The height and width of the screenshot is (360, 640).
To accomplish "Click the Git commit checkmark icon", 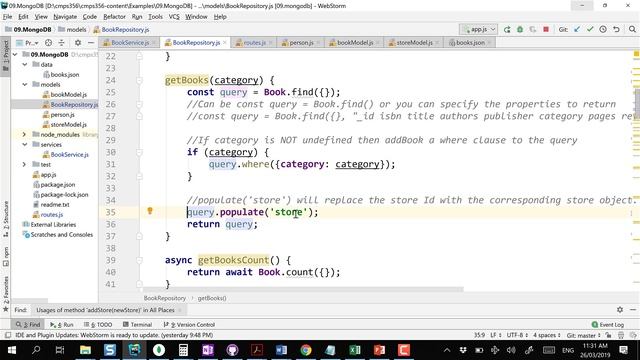I will [x=590, y=29].
